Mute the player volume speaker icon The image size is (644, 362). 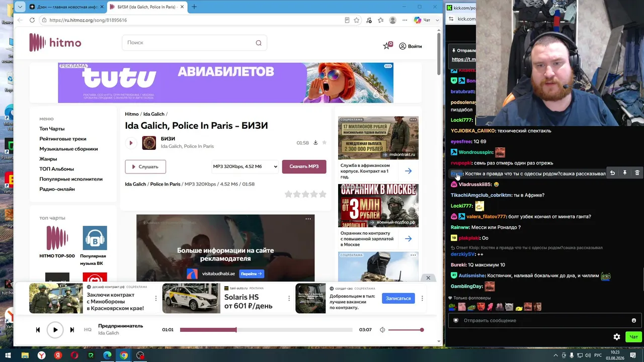coord(382,330)
